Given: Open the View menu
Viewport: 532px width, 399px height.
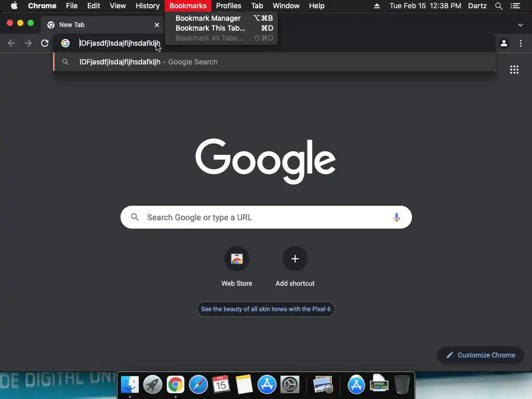Looking at the screenshot, I should tap(118, 6).
